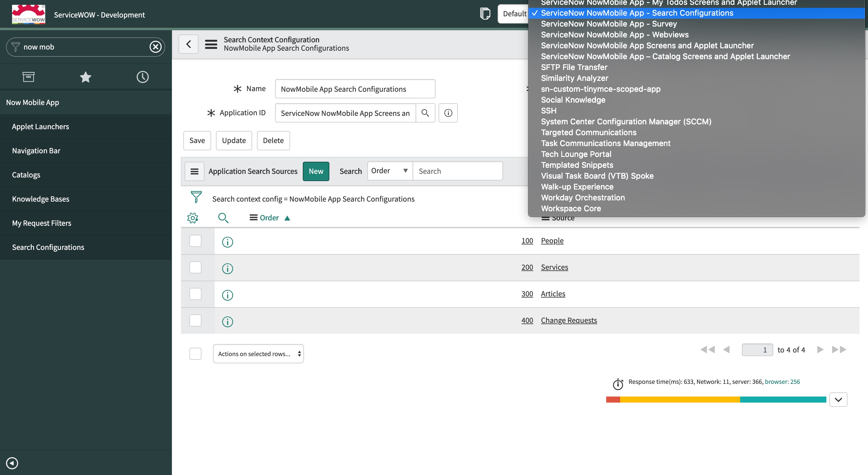Choose Workspace Core application

[571, 209]
